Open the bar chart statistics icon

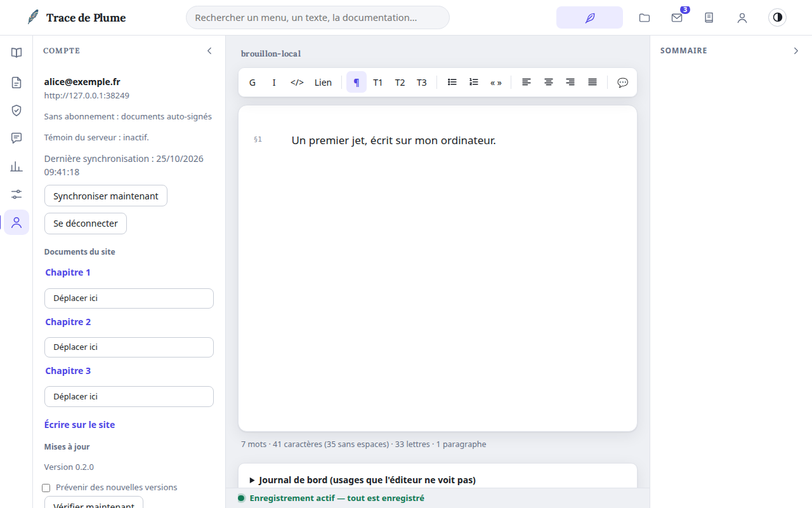pos(16,166)
